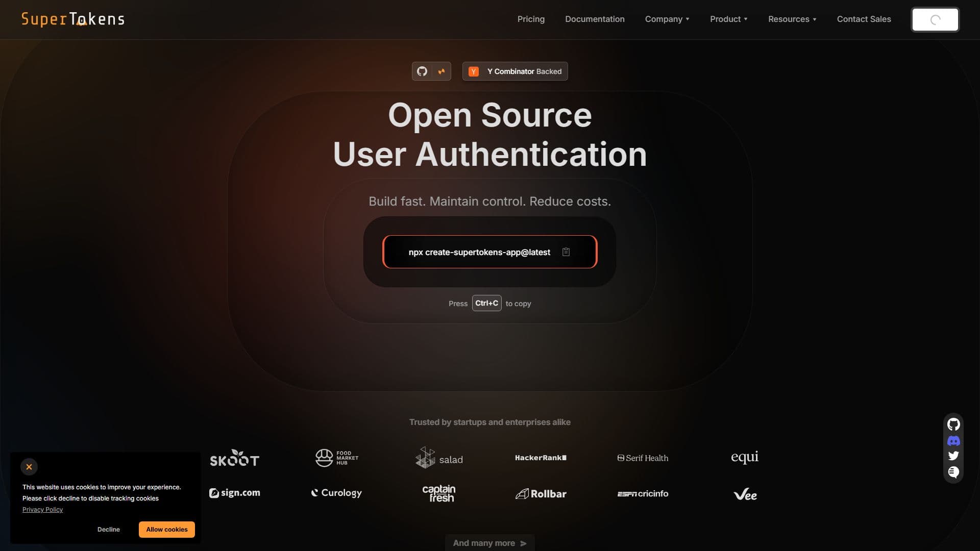The height and width of the screenshot is (551, 980).
Task: Open Twitter from floating sidebar
Action: click(953, 456)
